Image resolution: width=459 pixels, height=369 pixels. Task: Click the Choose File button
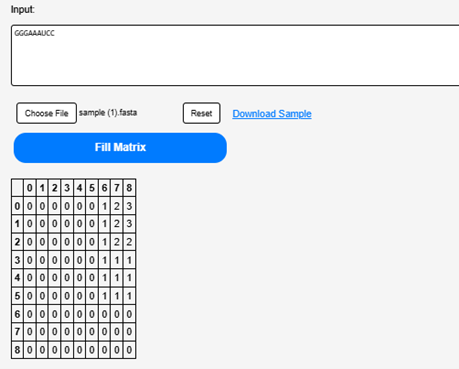[x=46, y=113]
